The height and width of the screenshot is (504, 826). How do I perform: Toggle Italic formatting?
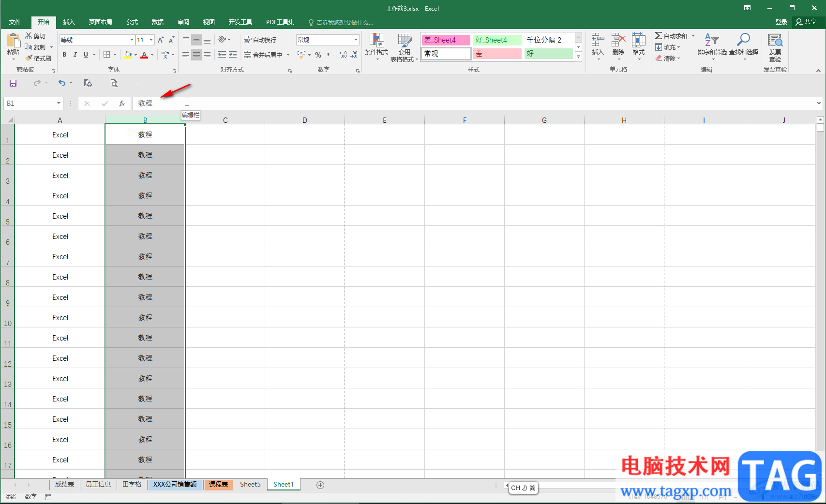click(75, 55)
